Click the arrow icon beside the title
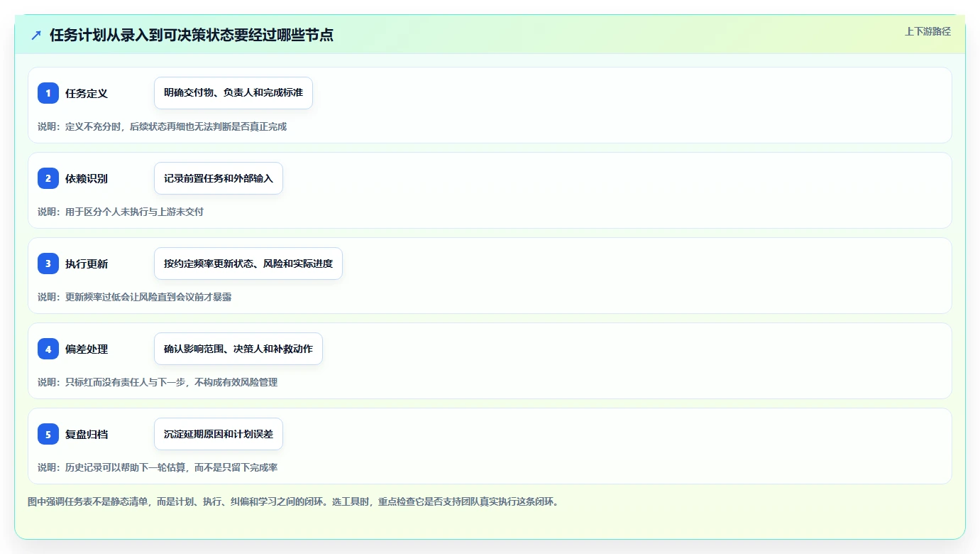The height and width of the screenshot is (554, 980). pos(36,35)
